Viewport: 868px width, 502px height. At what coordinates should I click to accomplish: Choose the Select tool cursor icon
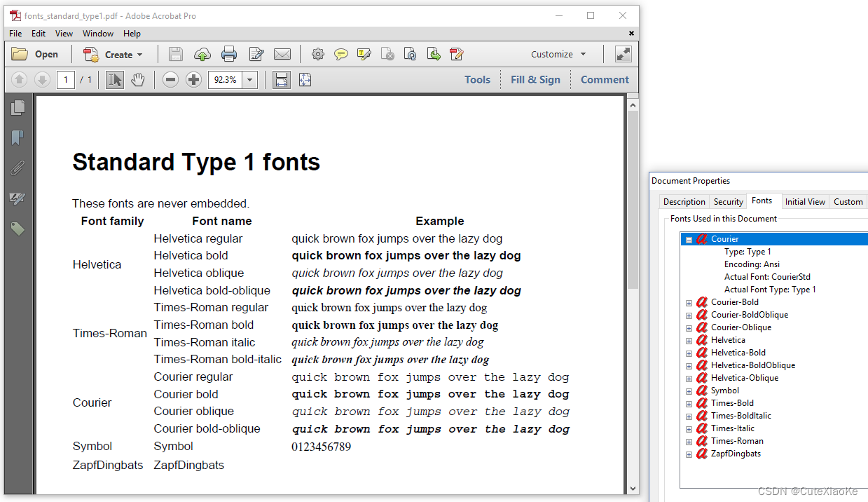(x=115, y=80)
